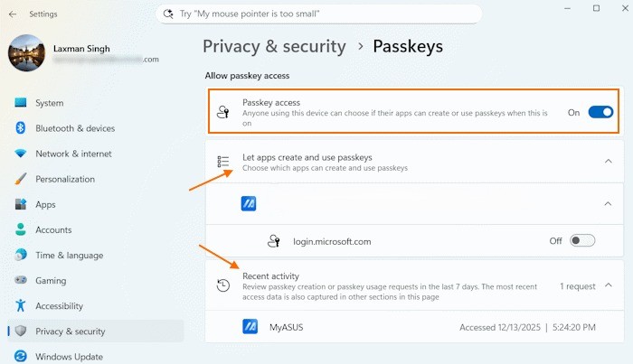
Task: Collapse the MyASUS app passkey row
Action: 607,204
